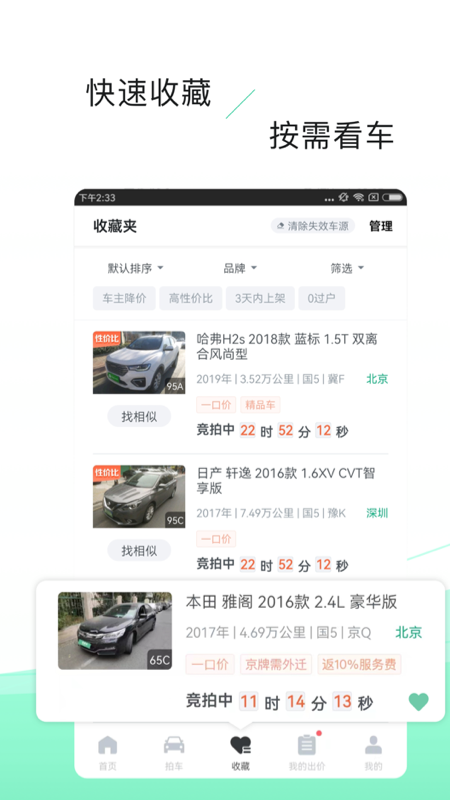This screenshot has width=450, height=800.
Task: Tap the 95C grade badge
Action: 175,520
